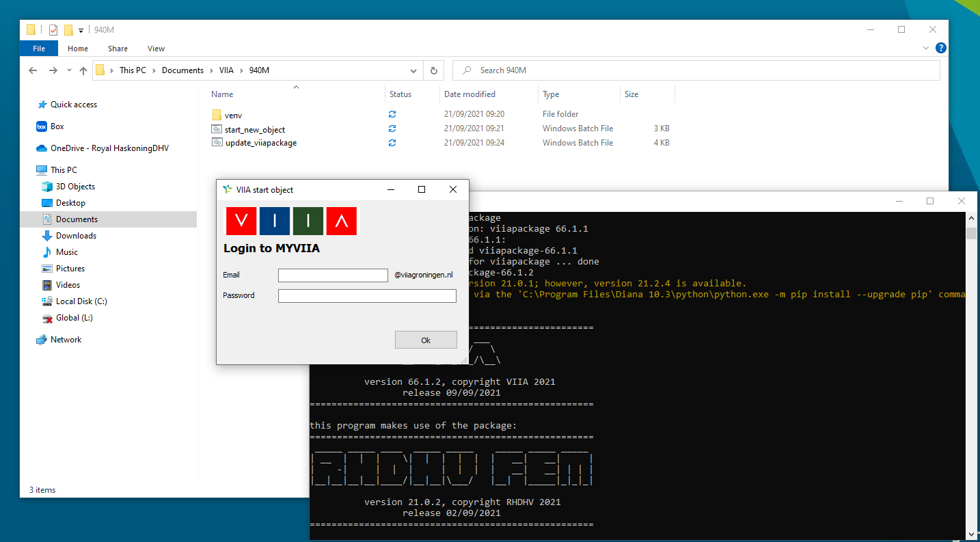Focus the Password input field

(x=367, y=296)
